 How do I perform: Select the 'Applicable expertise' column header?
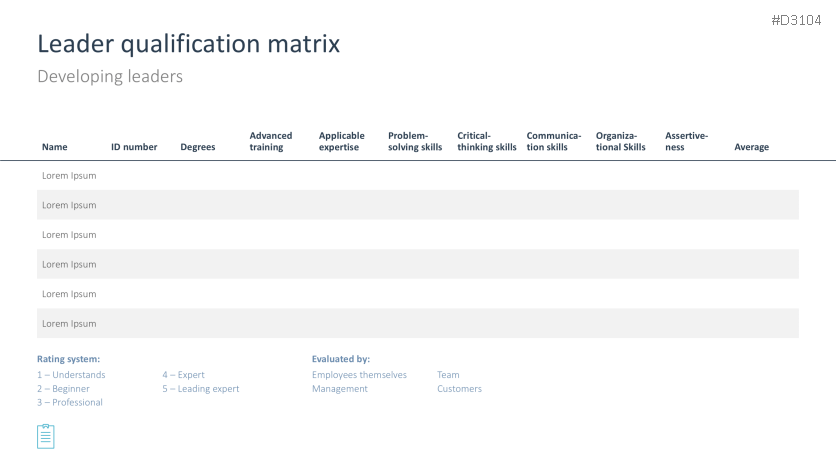click(x=342, y=141)
